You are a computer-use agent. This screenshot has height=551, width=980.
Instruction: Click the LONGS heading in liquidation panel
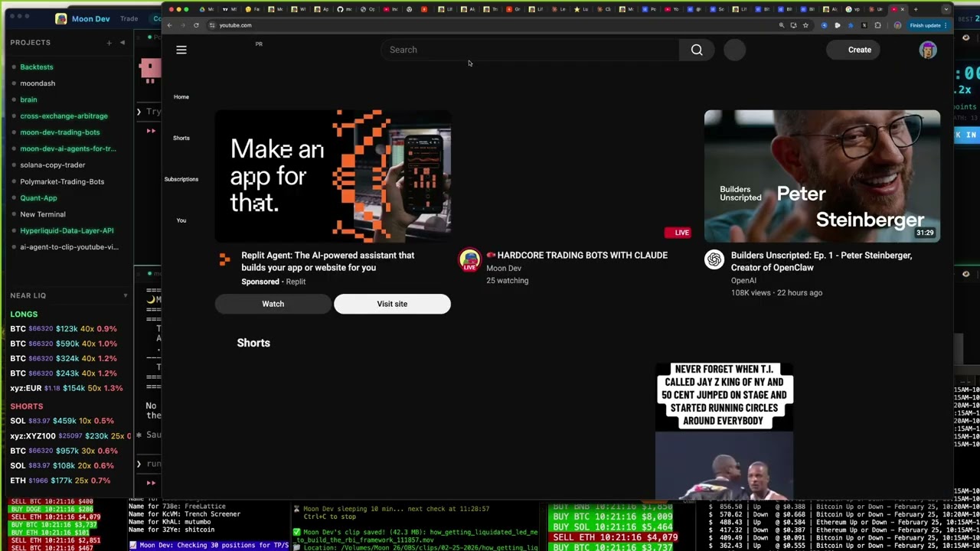point(24,315)
